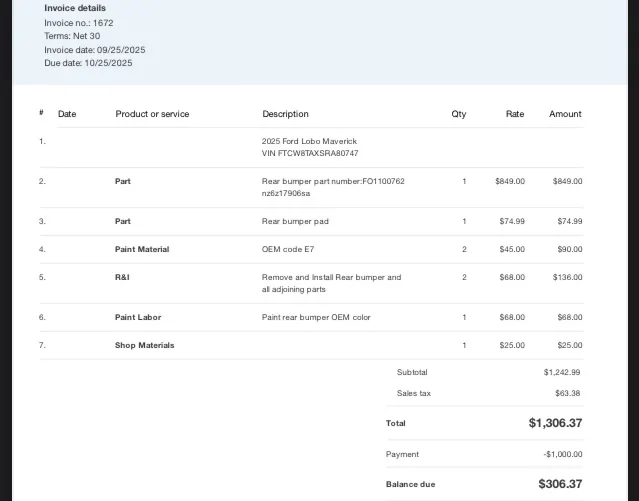
Task: Click the 'Paint Labor' product label
Action: (x=138, y=317)
